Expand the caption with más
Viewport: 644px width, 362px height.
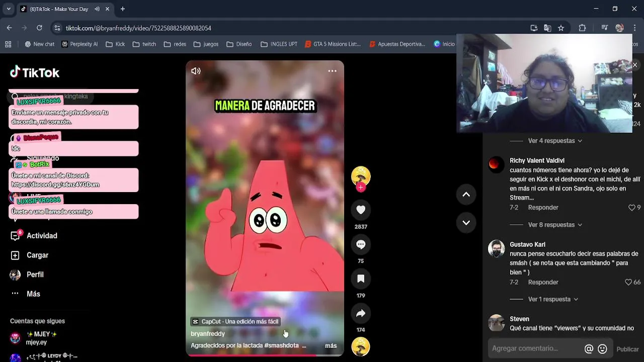[x=331, y=346]
